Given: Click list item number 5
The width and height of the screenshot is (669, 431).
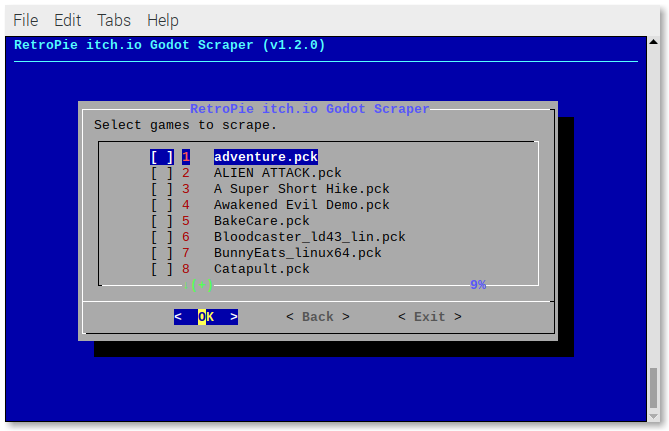Looking at the screenshot, I should click(x=186, y=221).
